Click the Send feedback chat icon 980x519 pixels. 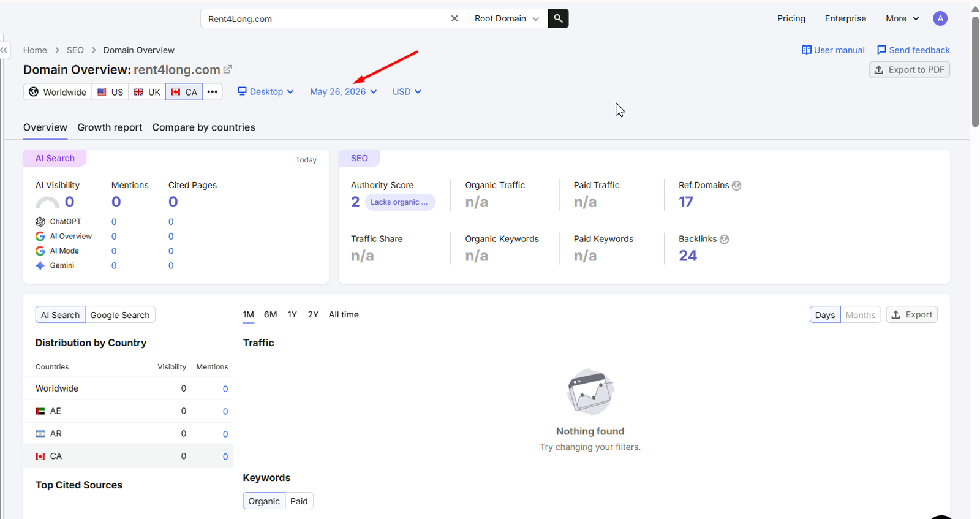coord(881,50)
